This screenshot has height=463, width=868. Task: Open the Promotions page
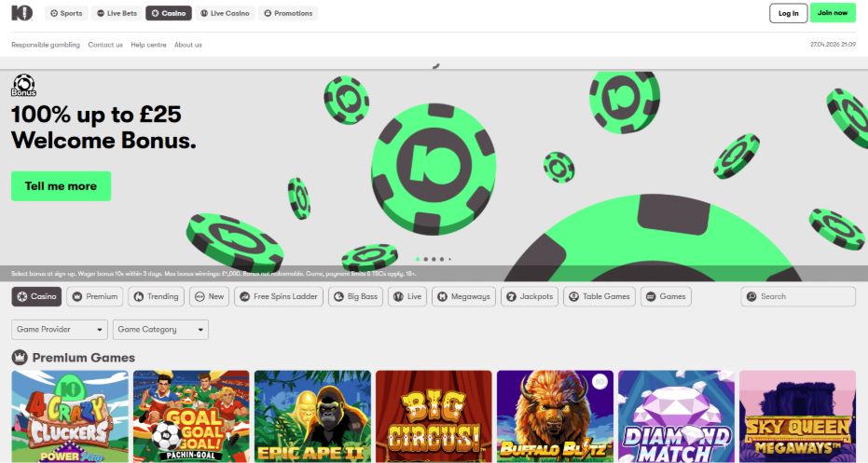[288, 13]
